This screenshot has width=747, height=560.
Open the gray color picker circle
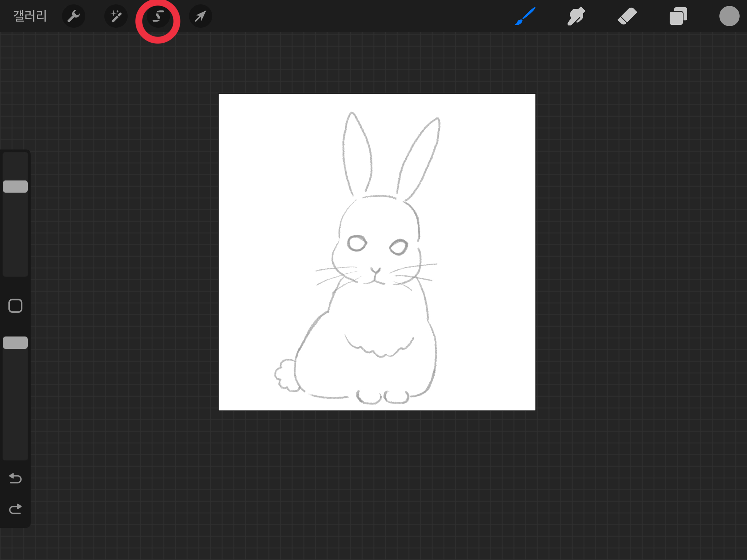[x=729, y=16]
